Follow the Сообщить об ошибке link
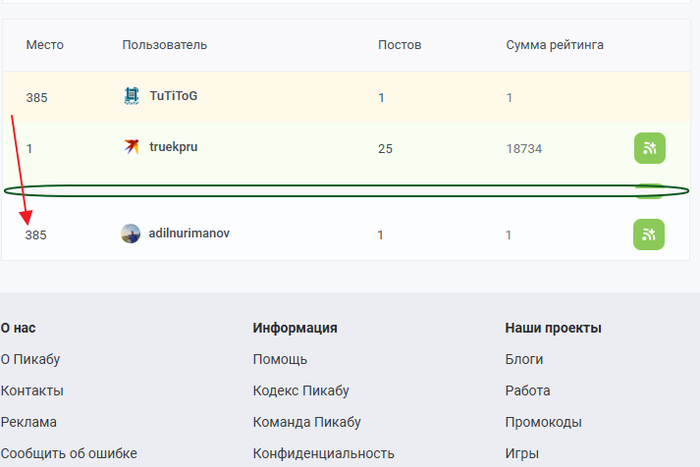700x467 pixels. (69, 453)
